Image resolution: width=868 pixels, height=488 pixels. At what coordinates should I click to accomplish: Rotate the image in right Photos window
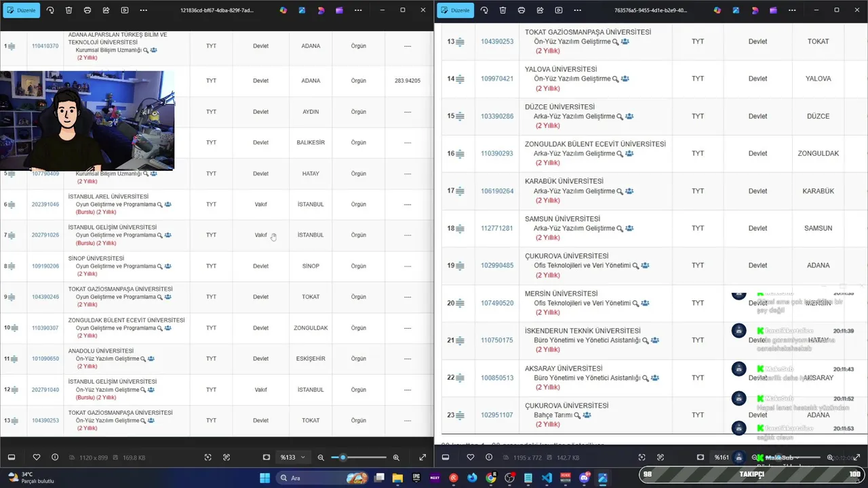coord(484,10)
